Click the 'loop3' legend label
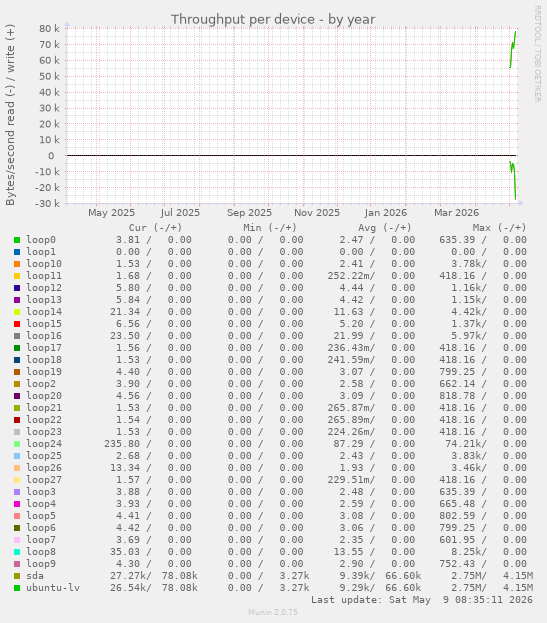This screenshot has width=547, height=623. 41,491
